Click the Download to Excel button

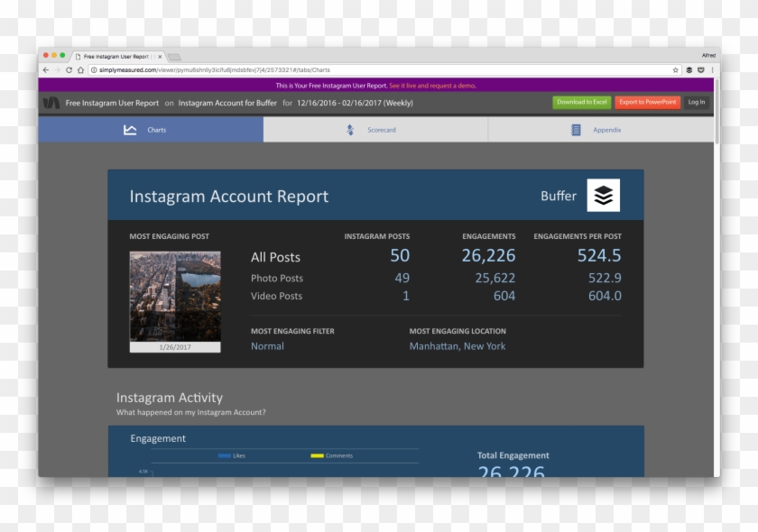(581, 102)
